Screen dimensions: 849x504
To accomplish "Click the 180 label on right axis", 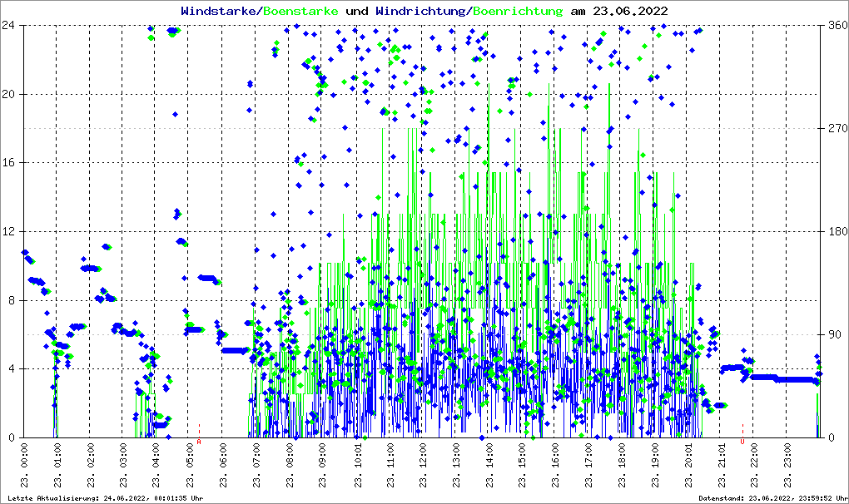I will click(837, 231).
